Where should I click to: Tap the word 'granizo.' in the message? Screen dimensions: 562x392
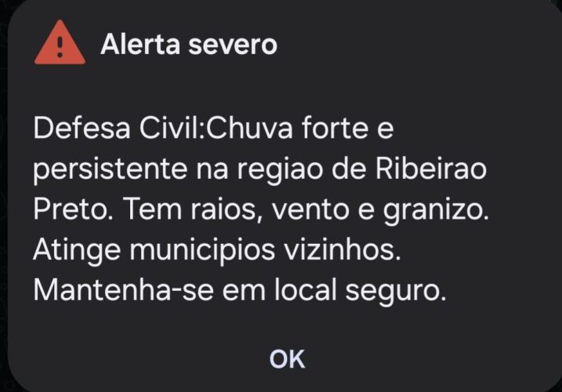(436, 211)
